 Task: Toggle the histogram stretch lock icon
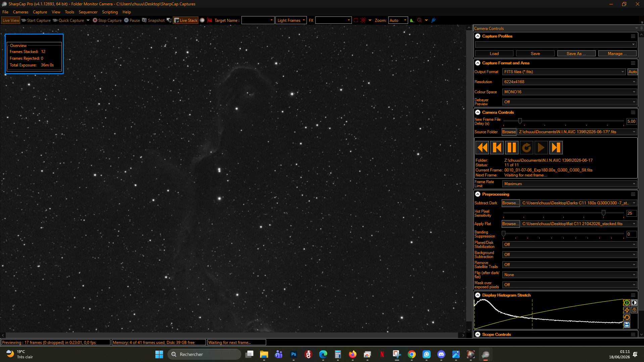634,310
